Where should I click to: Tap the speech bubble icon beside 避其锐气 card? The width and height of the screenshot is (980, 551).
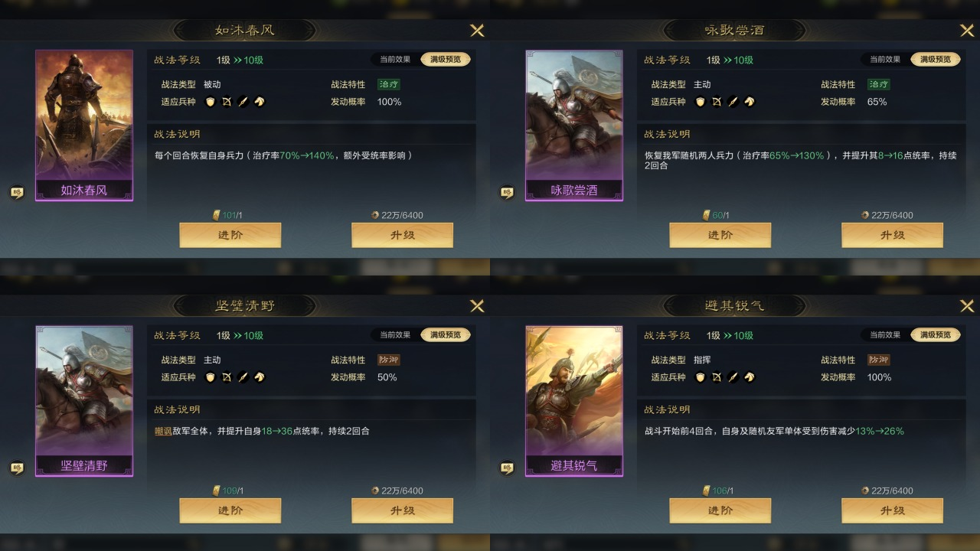coord(506,468)
